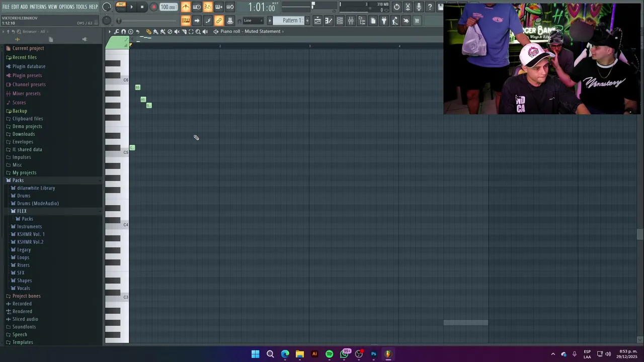Viewport: 644px width, 362px height.
Task: Open the Current project folder
Action: click(x=28, y=48)
